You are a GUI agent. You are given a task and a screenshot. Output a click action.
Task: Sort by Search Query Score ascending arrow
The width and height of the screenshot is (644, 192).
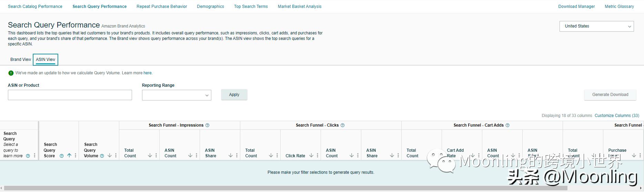tap(69, 156)
